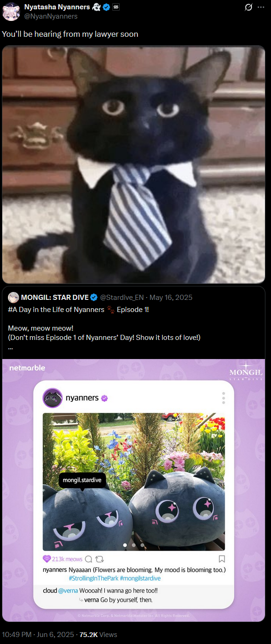Open the #StrollingInThePark hashtag
Screen dimensions: 271x644
coord(93,578)
